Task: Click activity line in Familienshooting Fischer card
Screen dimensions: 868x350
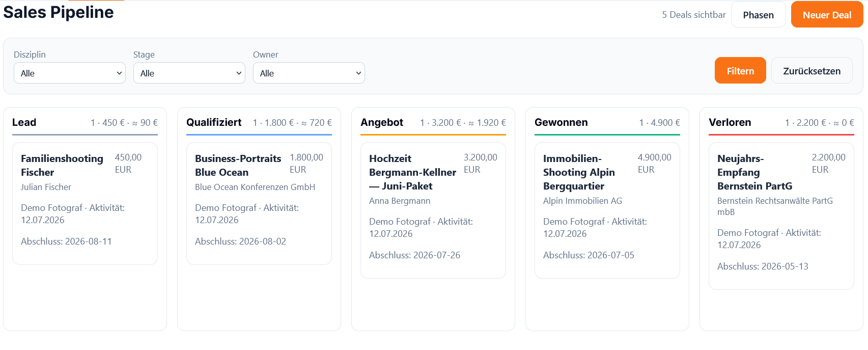Action: coord(73,214)
